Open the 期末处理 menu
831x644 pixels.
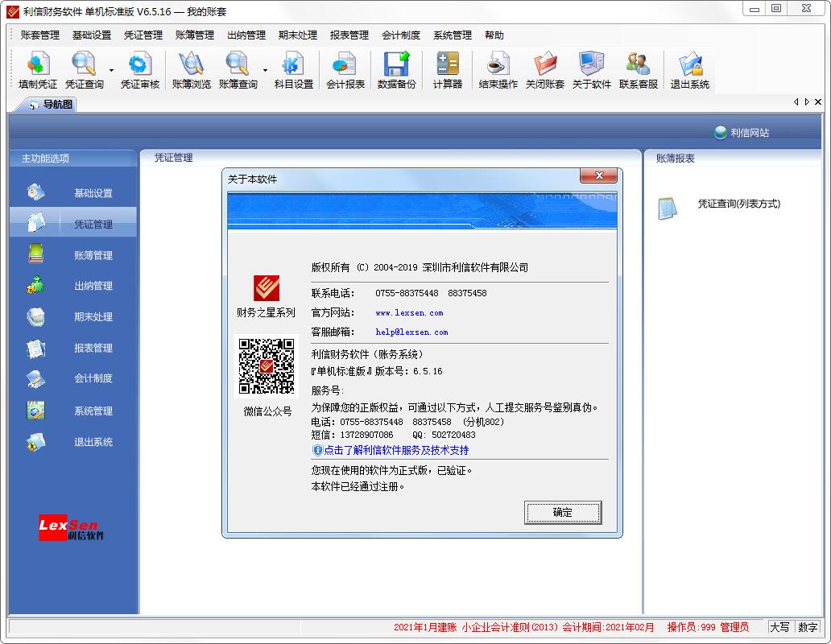[x=298, y=35]
